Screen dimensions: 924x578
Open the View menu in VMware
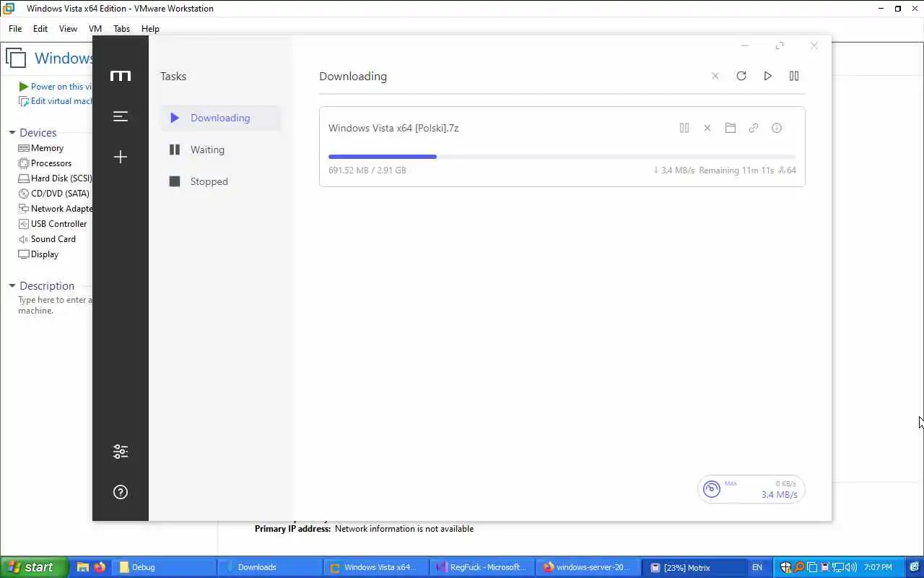pyautogui.click(x=68, y=29)
